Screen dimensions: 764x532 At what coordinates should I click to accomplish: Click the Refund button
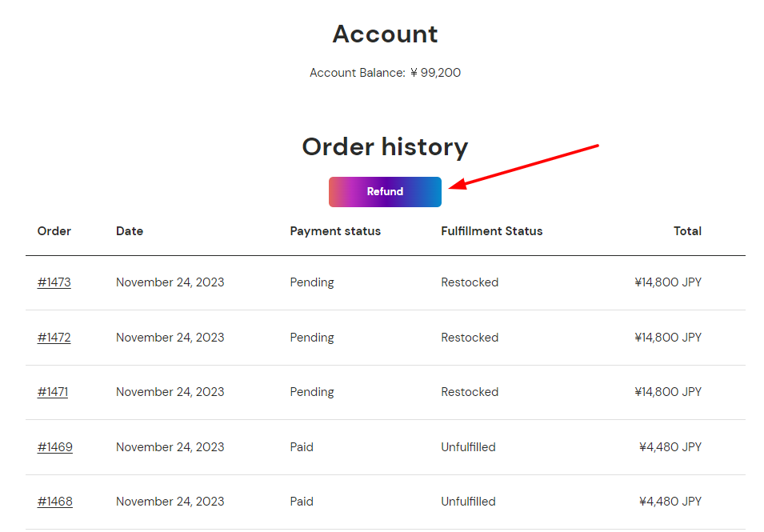385,192
